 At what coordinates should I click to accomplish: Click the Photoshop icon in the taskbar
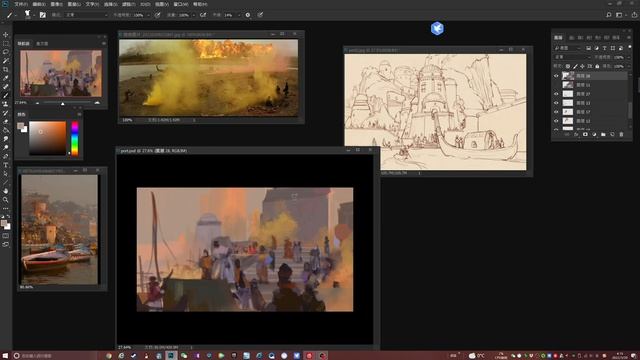[171, 356]
